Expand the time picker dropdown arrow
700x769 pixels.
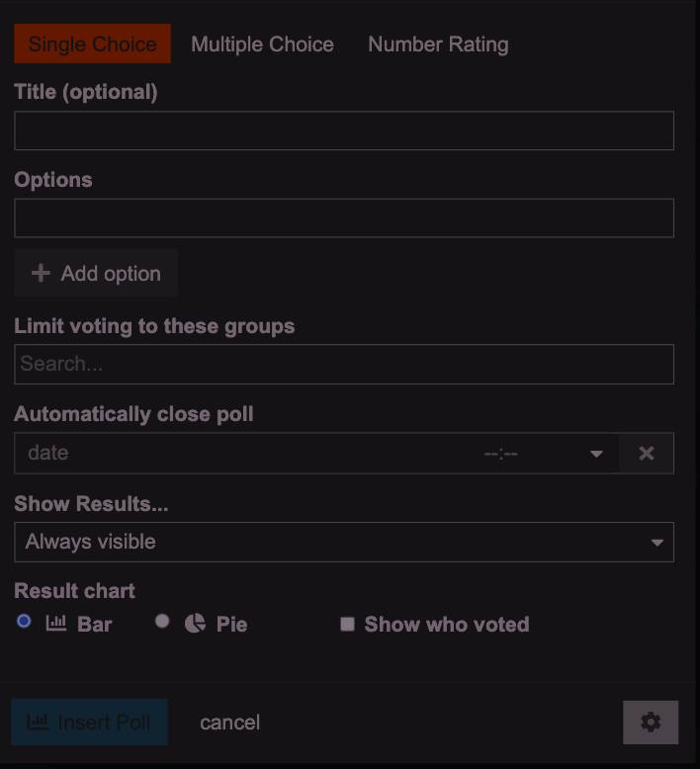tap(596, 454)
